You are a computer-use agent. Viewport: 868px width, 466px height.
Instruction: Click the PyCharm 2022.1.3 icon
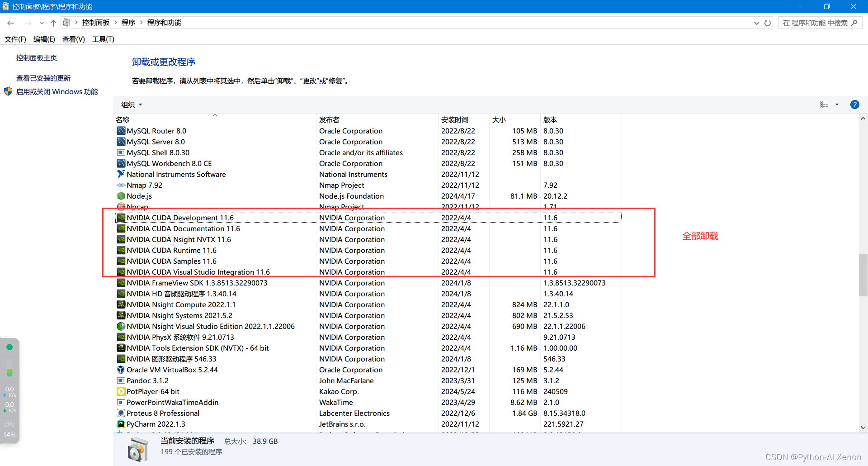click(121, 424)
